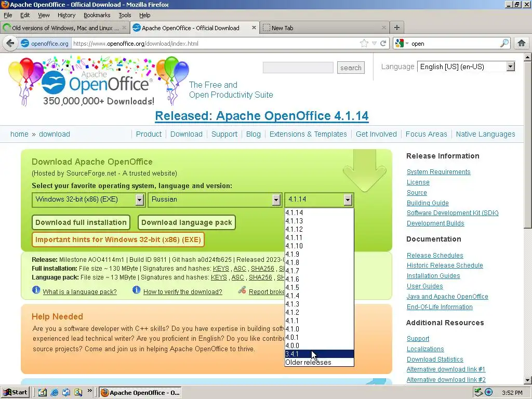532x399 pixels.
Task: Open the URL history dropdown arrow
Action: [x=374, y=44]
